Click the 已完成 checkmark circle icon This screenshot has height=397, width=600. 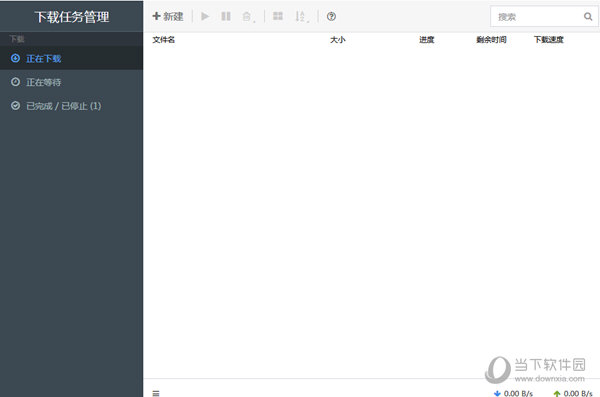pos(15,106)
